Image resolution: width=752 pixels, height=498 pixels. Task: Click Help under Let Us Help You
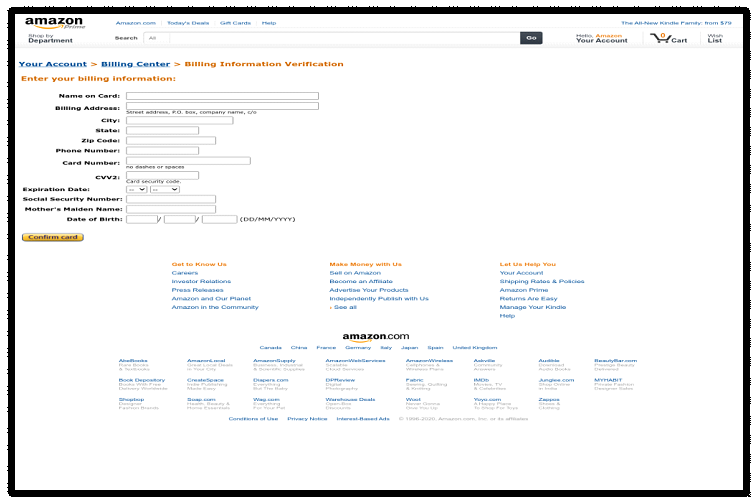(x=507, y=316)
